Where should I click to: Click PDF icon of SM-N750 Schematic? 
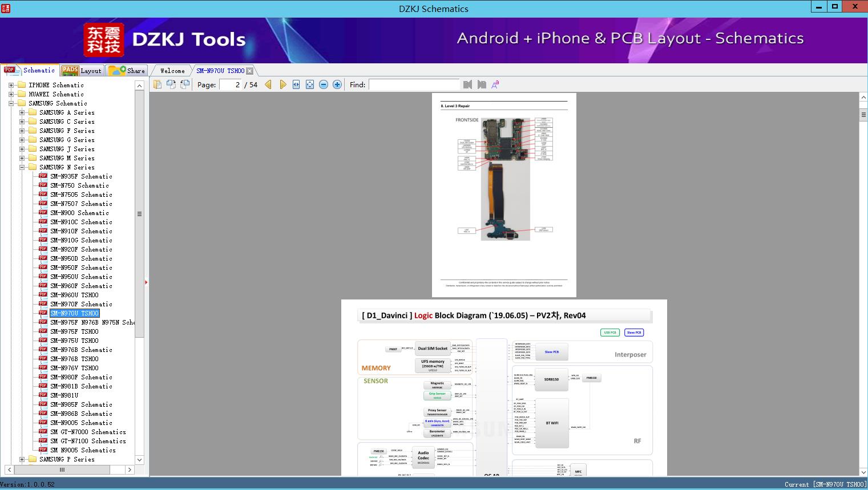point(43,185)
